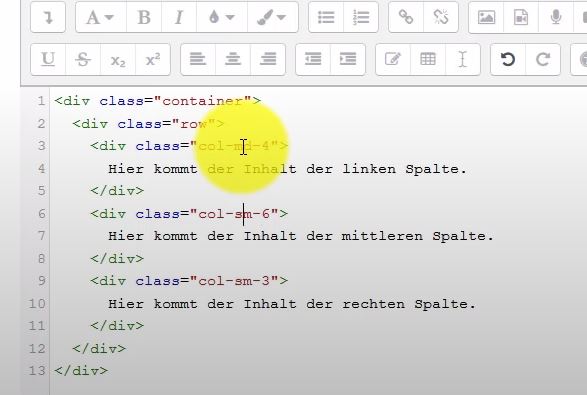The width and height of the screenshot is (587, 395).
Task: Redo the last change
Action: pos(543,59)
